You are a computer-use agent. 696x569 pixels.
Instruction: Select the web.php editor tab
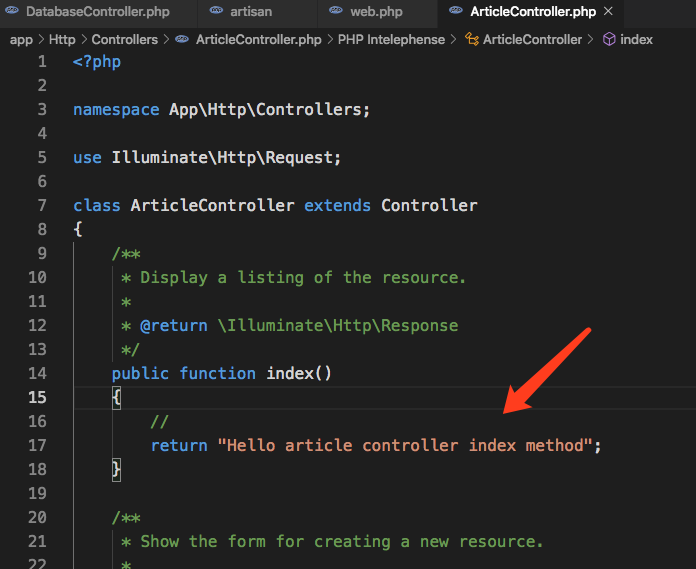point(377,13)
